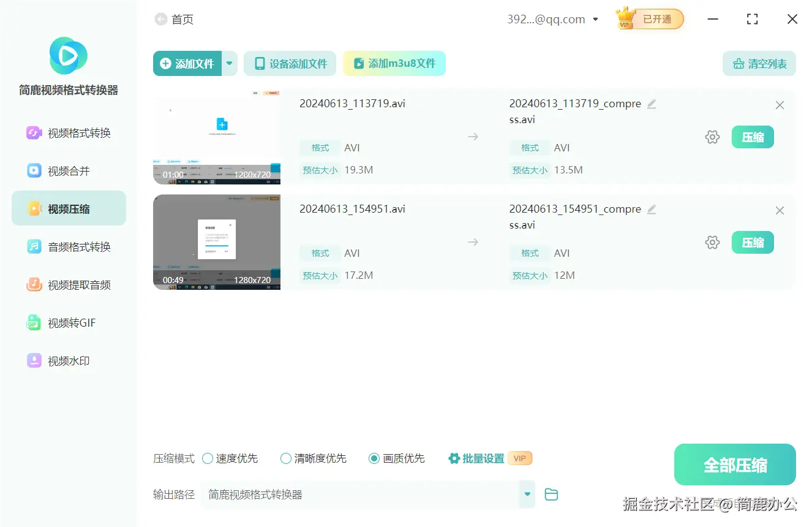
Task: Click 全部压缩 to compress all files
Action: click(734, 464)
